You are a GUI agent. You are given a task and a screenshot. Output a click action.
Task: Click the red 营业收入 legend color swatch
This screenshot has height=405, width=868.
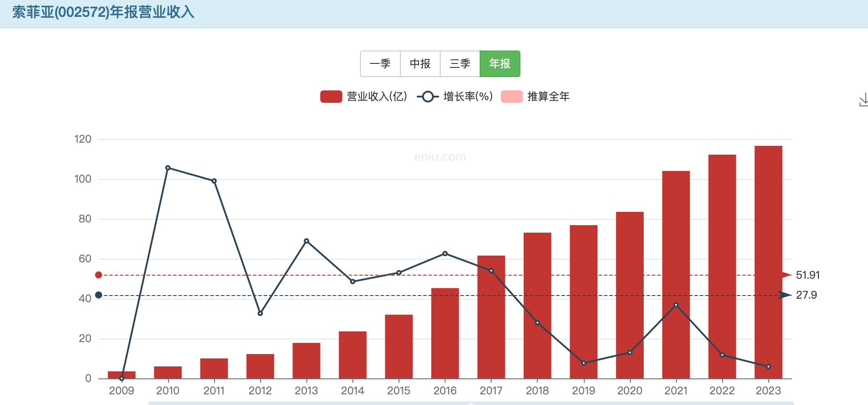tap(331, 97)
